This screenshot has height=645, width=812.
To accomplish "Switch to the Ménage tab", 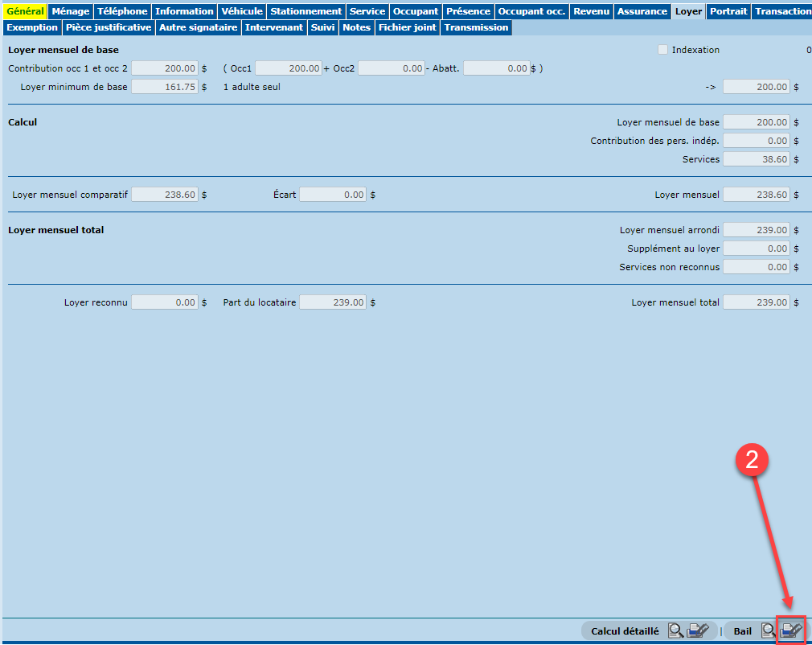I will click(71, 11).
